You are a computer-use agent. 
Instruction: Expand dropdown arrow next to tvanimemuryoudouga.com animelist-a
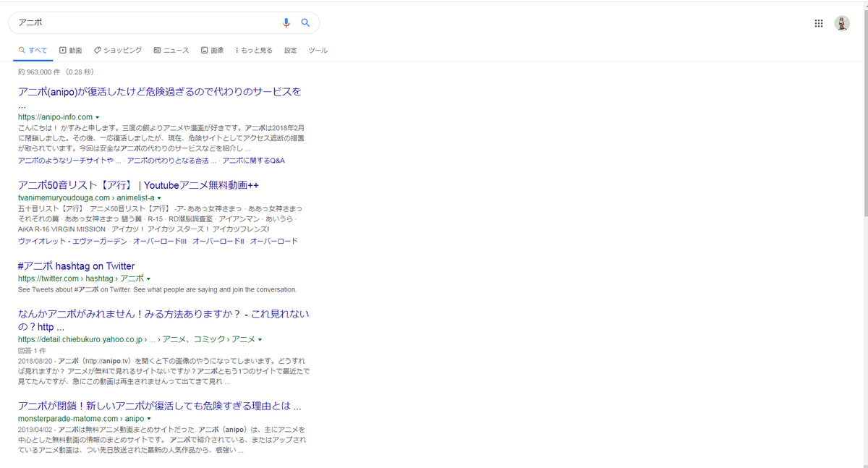tap(159, 198)
